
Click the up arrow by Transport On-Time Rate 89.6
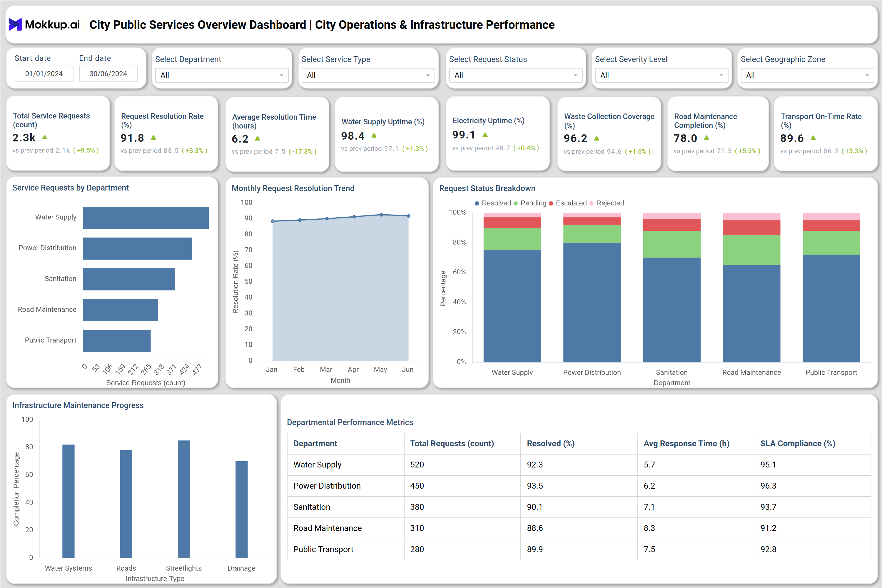pos(813,138)
